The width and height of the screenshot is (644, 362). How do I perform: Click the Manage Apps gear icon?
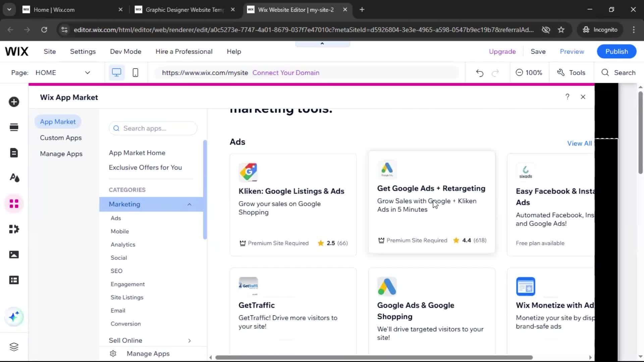pyautogui.click(x=113, y=354)
